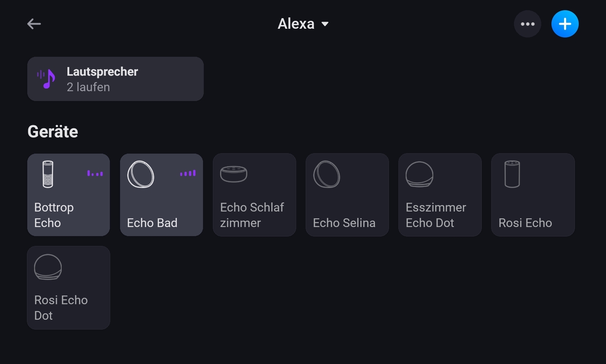This screenshot has width=606, height=364.
Task: Select the Echo Selina label
Action: 344,223
